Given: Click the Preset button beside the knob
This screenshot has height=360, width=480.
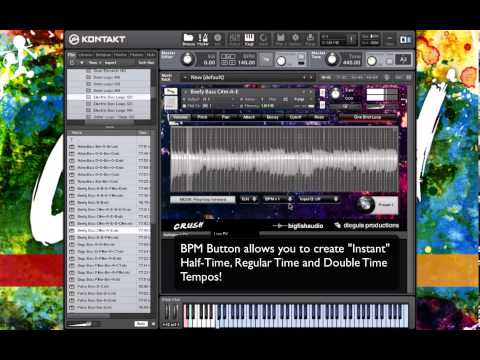Looking at the screenshot, I should click(x=386, y=205).
